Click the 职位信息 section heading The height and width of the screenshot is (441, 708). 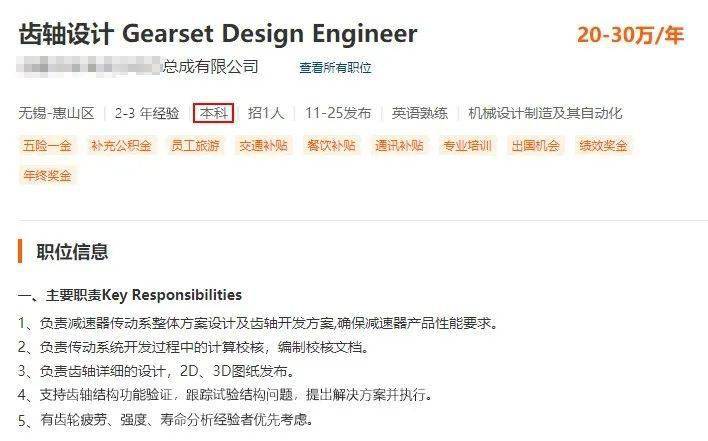coord(72,252)
